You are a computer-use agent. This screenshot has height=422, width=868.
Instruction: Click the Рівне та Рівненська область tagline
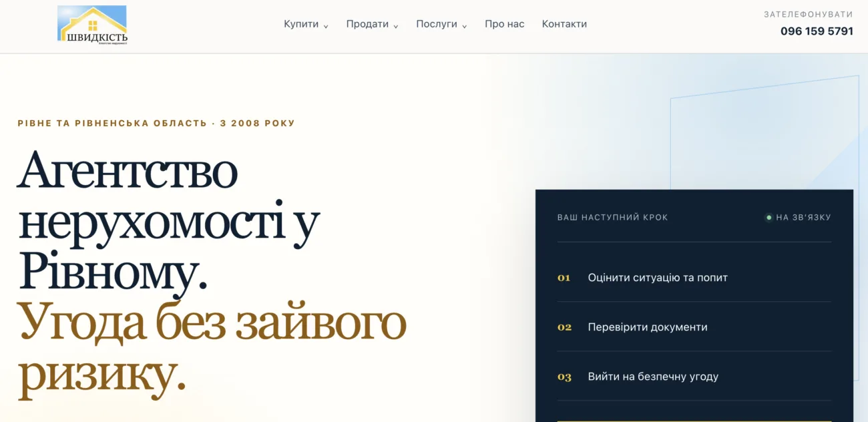[x=156, y=124]
